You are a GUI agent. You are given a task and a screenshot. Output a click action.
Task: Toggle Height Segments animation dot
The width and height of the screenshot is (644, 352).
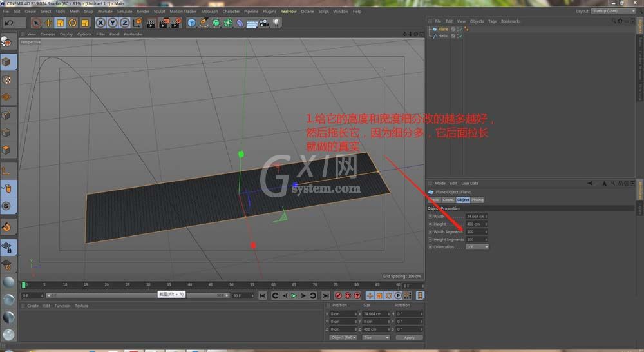[x=430, y=239]
